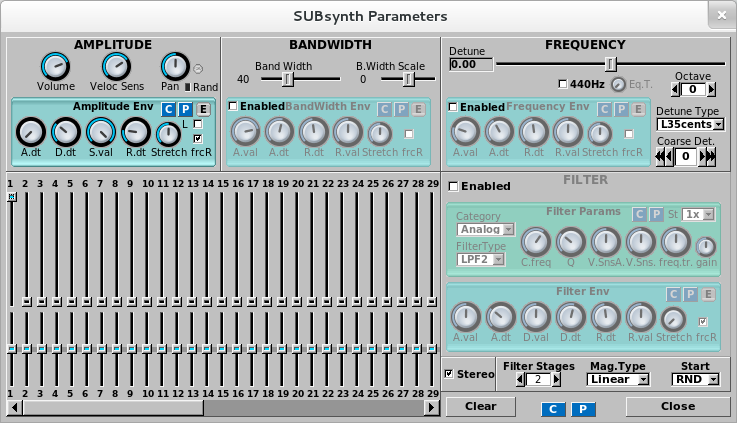Open the Detune Type dropdown
The image size is (737, 423).
click(690, 125)
